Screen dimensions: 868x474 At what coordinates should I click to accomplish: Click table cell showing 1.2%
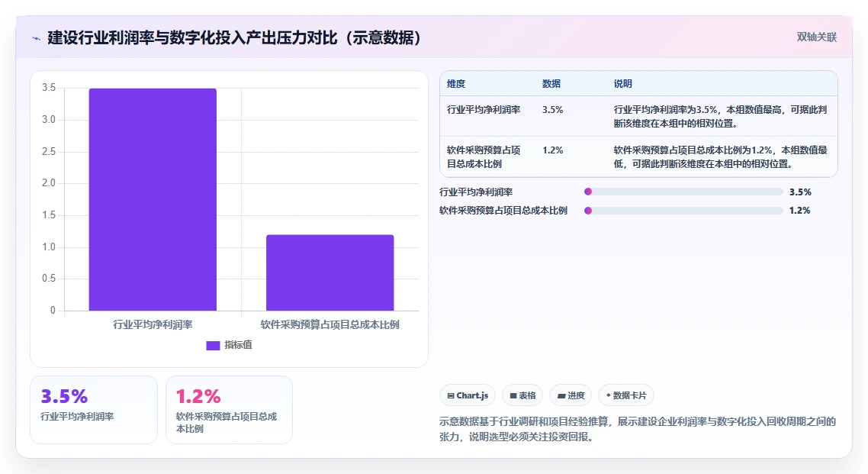point(552,150)
